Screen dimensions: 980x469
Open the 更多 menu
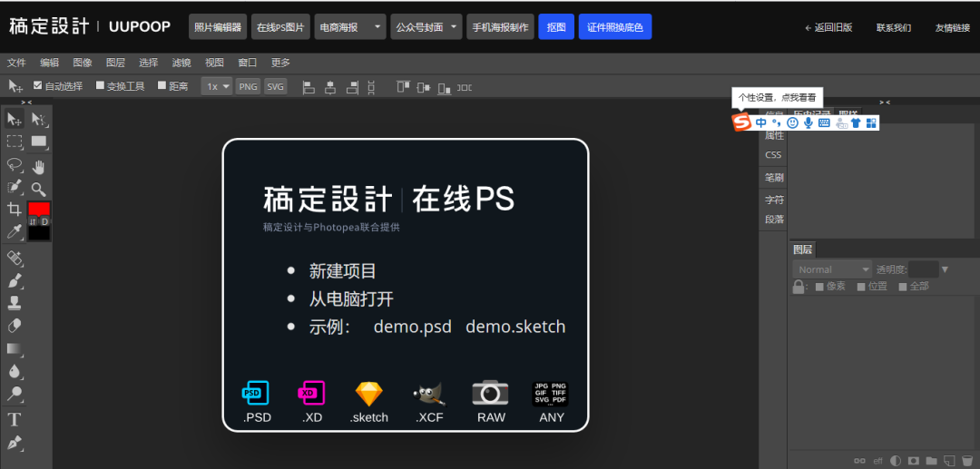[x=280, y=63]
